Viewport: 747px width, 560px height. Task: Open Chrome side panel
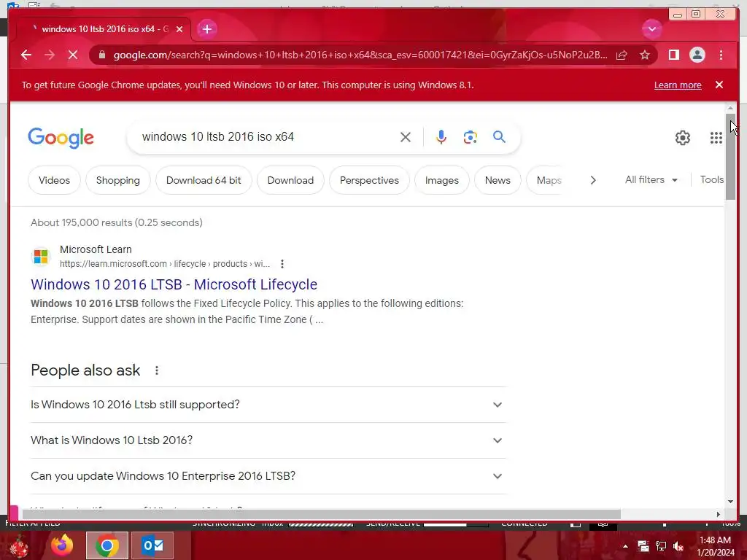point(673,55)
